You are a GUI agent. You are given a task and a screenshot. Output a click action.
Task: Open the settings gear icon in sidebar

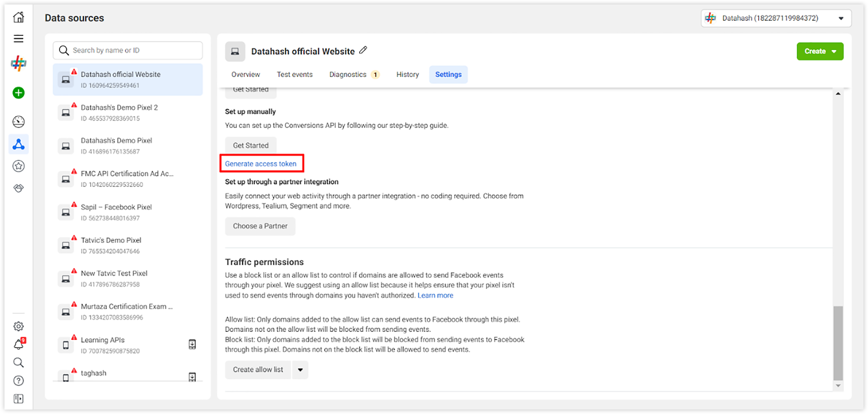(19, 326)
